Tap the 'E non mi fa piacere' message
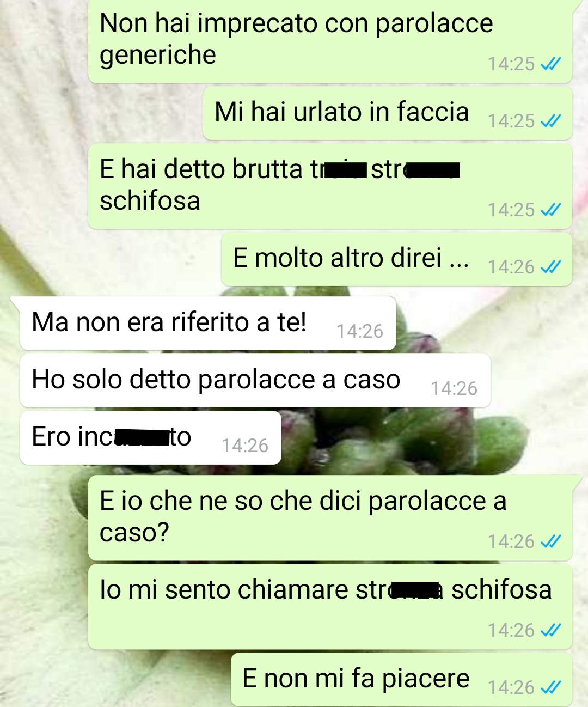Screen dimensions: 588x707 pos(401,680)
